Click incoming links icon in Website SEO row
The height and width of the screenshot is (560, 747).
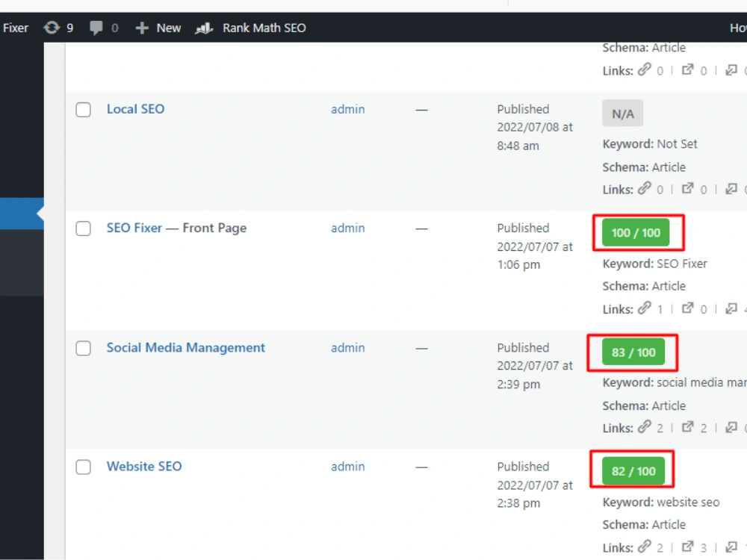731,547
